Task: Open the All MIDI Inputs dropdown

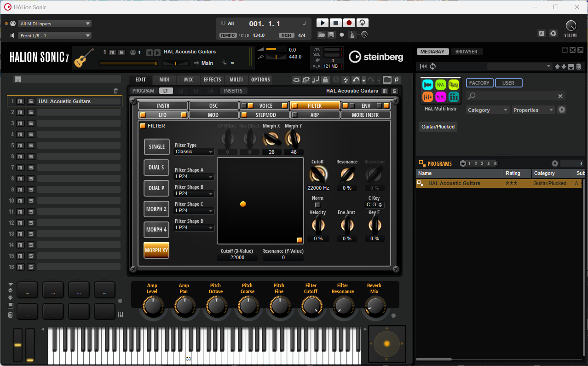Action: point(55,24)
